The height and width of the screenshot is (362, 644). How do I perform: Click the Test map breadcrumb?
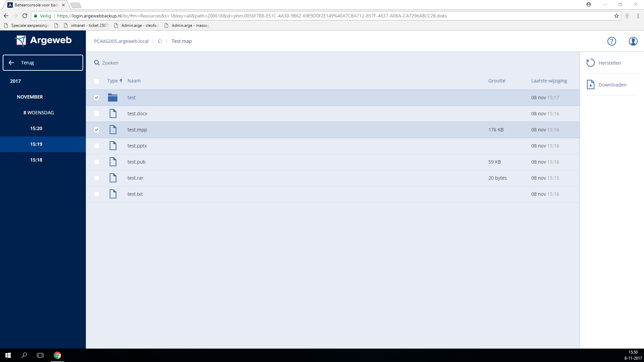pos(181,41)
